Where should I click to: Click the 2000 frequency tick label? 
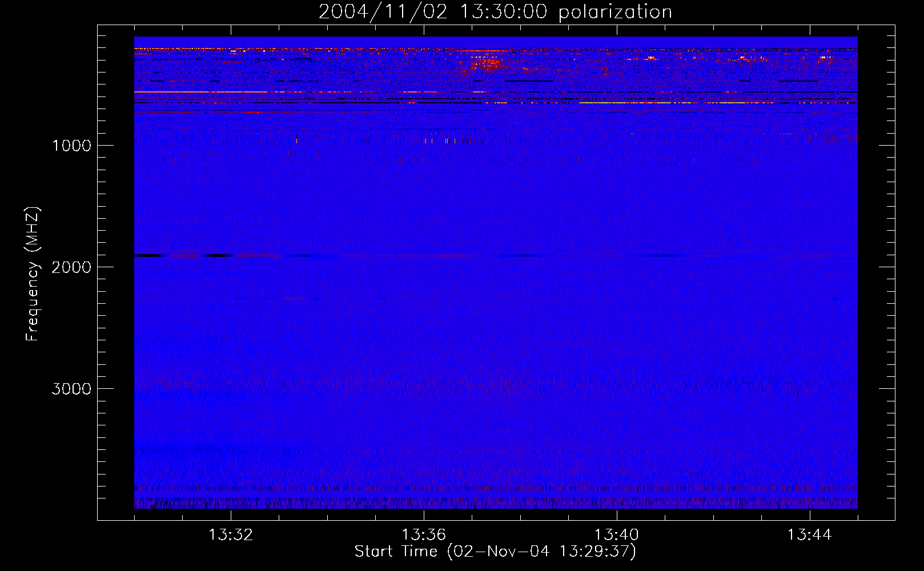[x=71, y=267]
